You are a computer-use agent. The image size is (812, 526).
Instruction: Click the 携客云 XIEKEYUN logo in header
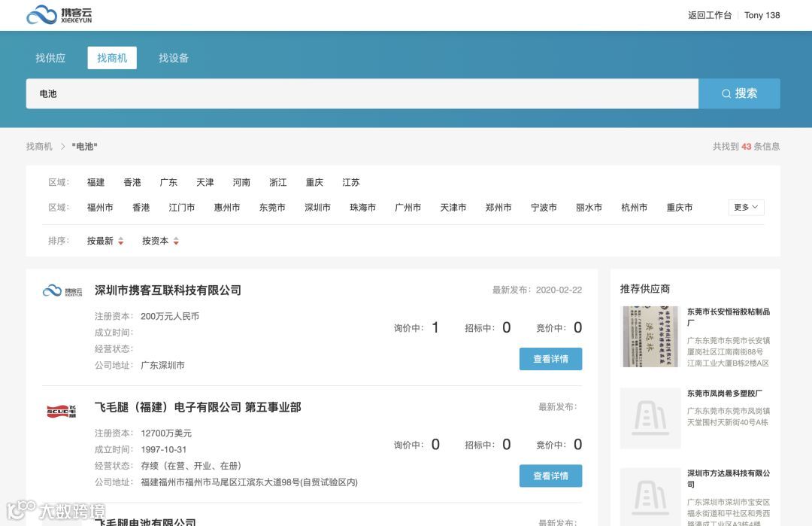click(x=59, y=15)
